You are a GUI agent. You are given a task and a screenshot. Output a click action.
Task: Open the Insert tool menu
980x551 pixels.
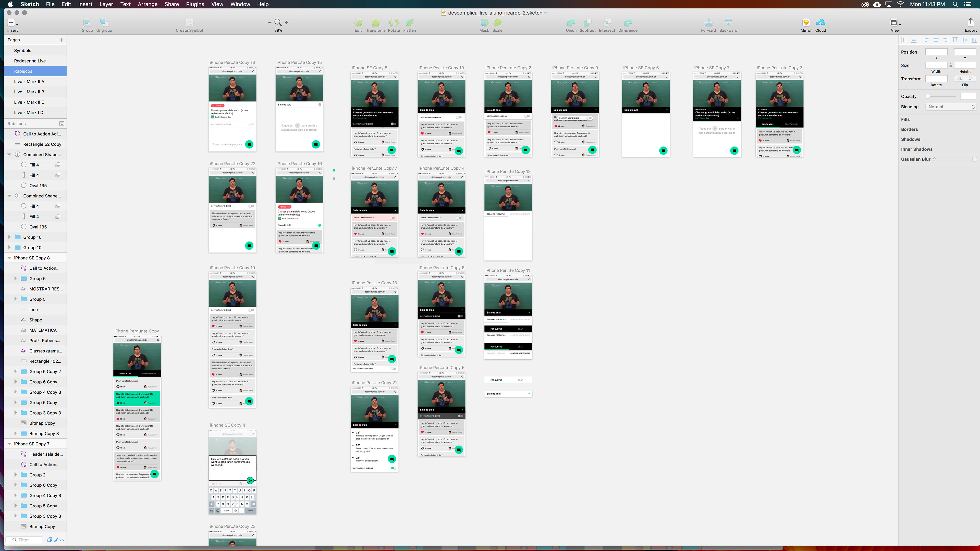(13, 23)
